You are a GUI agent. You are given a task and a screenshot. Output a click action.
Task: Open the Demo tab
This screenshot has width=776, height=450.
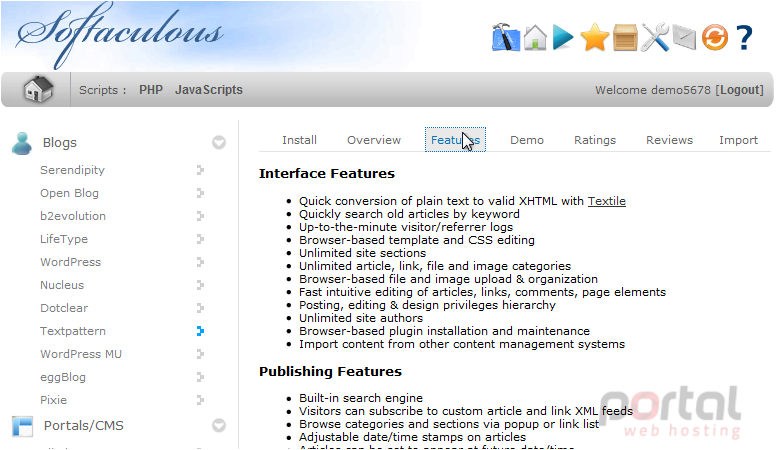click(x=527, y=140)
